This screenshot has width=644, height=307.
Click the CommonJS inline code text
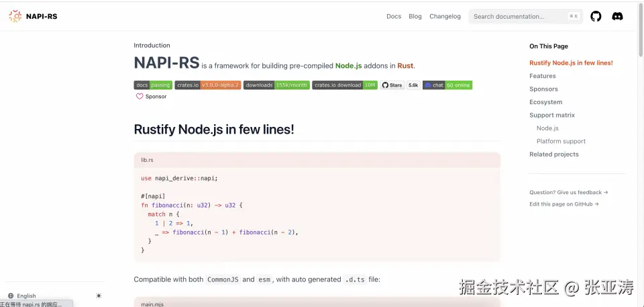pos(222,279)
